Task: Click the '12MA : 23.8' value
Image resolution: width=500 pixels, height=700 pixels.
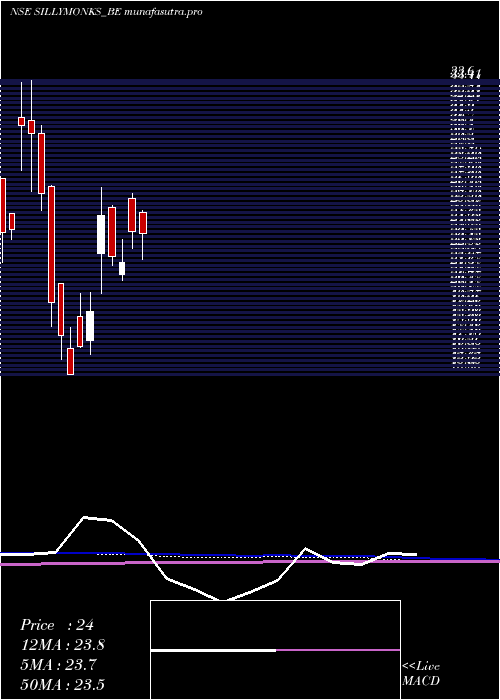Action: 63,645
